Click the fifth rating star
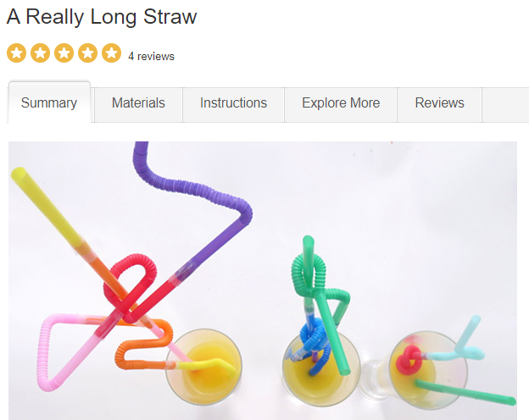The image size is (529, 420). [x=111, y=52]
